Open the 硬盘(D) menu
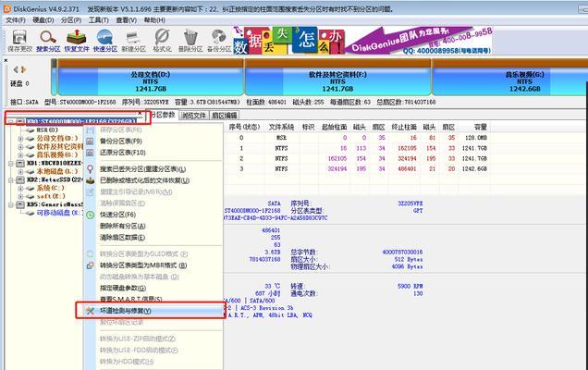This screenshot has height=370, width=588. pyautogui.click(x=43, y=20)
